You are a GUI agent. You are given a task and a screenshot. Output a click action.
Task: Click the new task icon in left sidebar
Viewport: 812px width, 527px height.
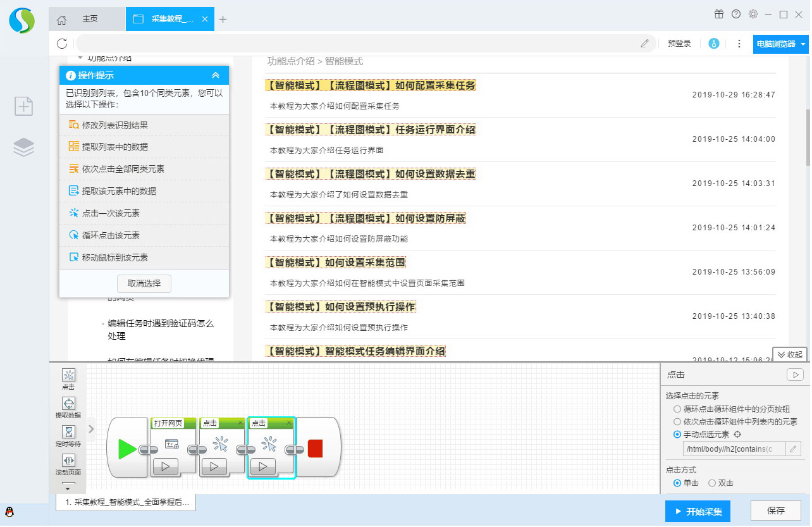(x=23, y=106)
